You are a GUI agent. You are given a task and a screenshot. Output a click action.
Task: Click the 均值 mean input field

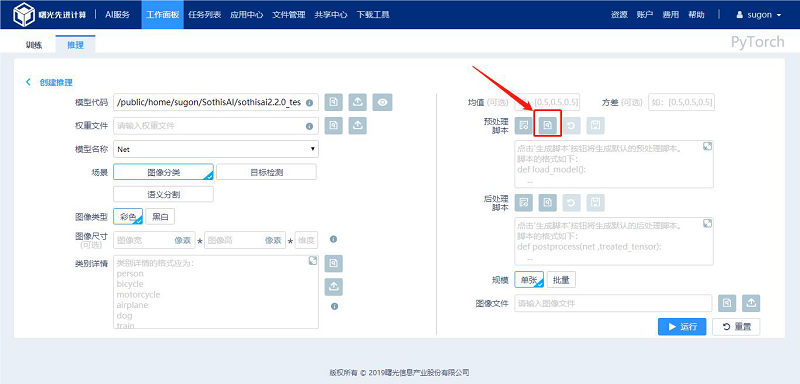click(547, 102)
